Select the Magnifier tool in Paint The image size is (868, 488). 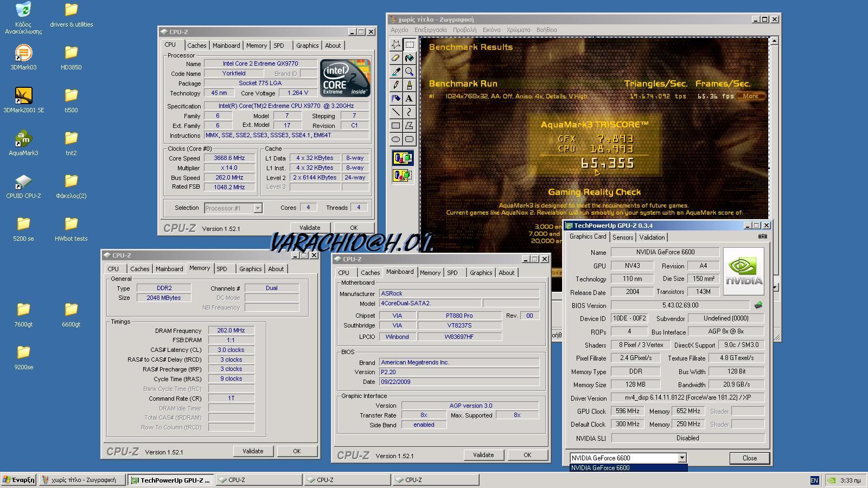409,72
